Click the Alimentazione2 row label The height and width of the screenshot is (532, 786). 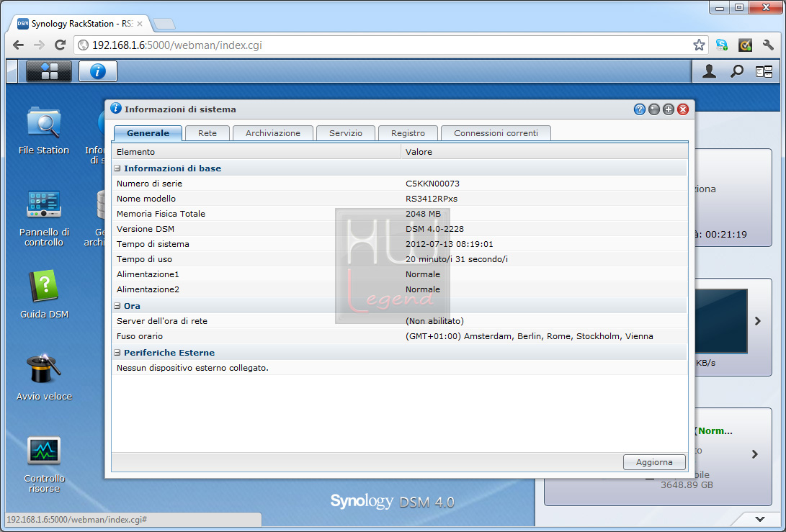click(148, 289)
